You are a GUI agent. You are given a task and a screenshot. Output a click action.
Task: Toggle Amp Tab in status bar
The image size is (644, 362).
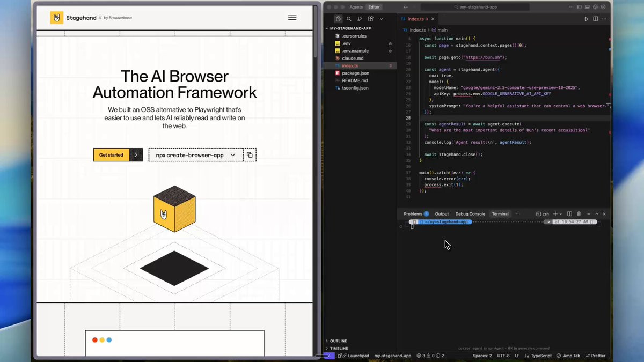(568, 356)
